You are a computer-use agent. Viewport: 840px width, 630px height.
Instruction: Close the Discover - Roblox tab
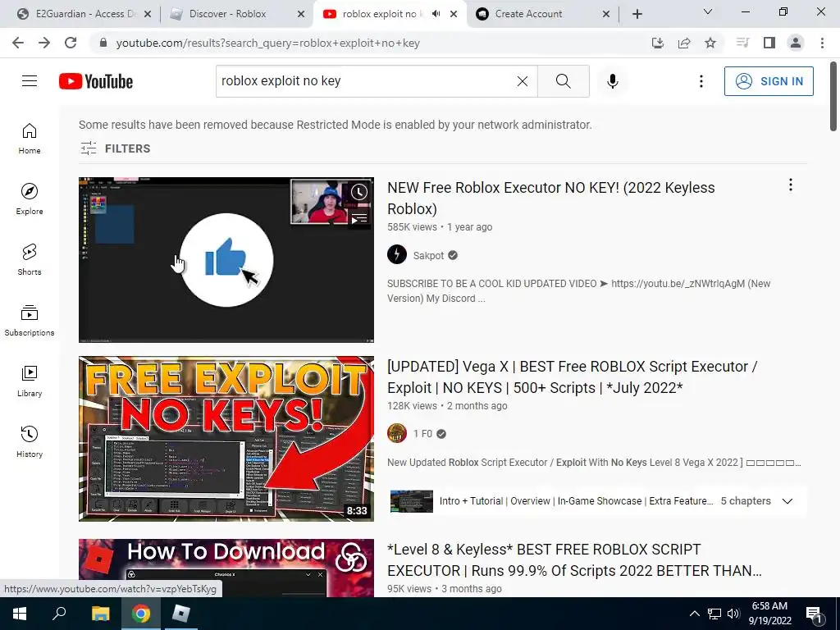point(301,14)
